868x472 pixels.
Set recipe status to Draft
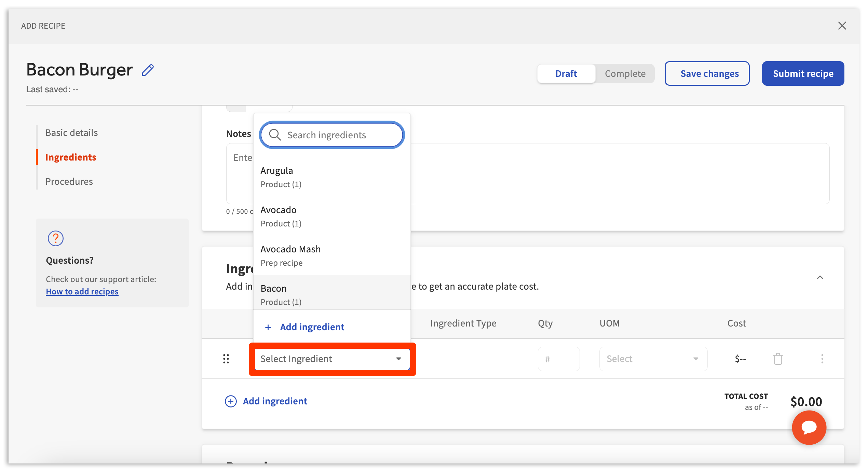[x=566, y=73]
